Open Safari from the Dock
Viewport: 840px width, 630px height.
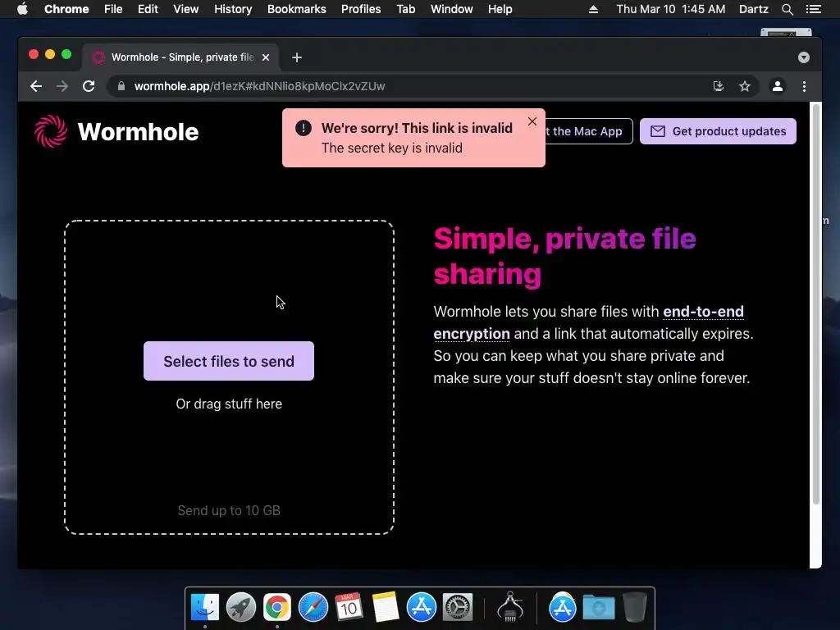tap(313, 608)
